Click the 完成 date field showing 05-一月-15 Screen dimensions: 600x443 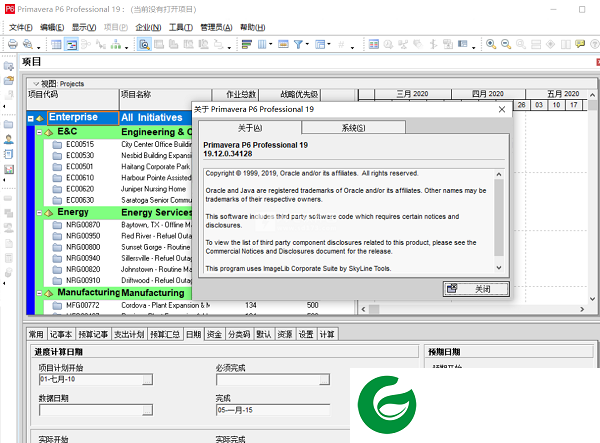pyautogui.click(x=273, y=410)
